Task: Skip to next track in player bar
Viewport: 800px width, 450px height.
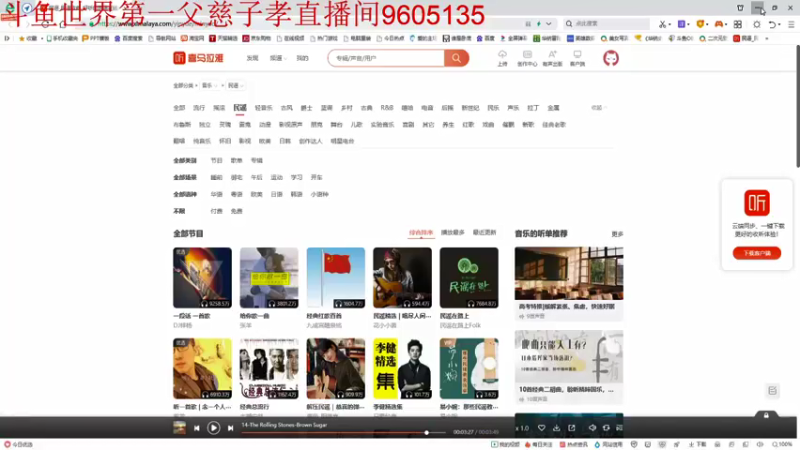Action: (x=231, y=428)
